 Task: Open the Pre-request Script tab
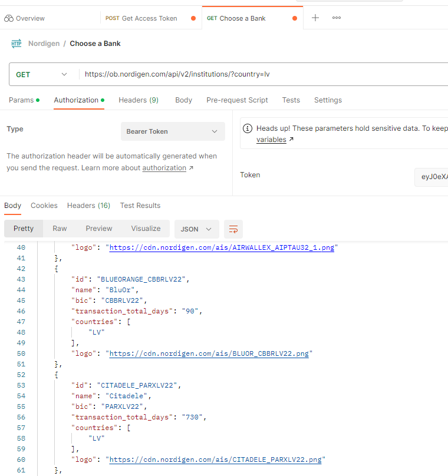click(237, 100)
